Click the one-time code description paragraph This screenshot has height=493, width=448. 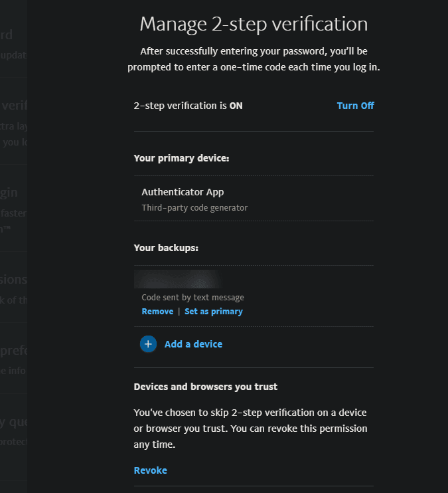pyautogui.click(x=254, y=59)
